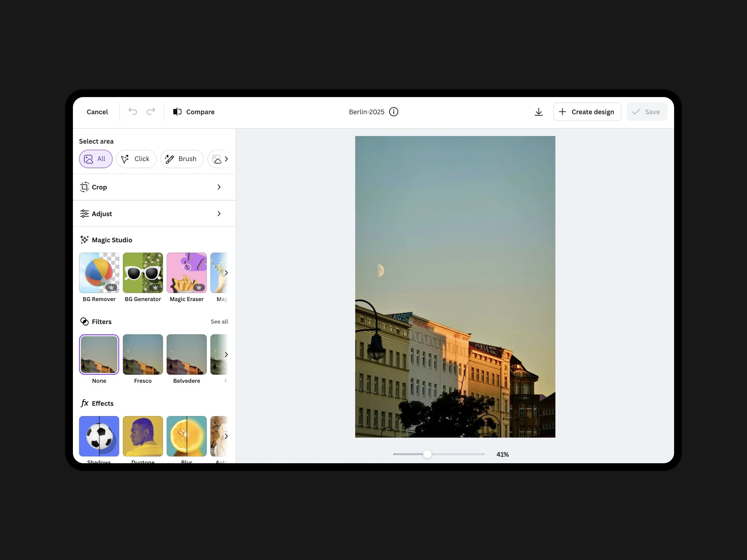
Task: Click the zoom slider handle
Action: (x=427, y=454)
